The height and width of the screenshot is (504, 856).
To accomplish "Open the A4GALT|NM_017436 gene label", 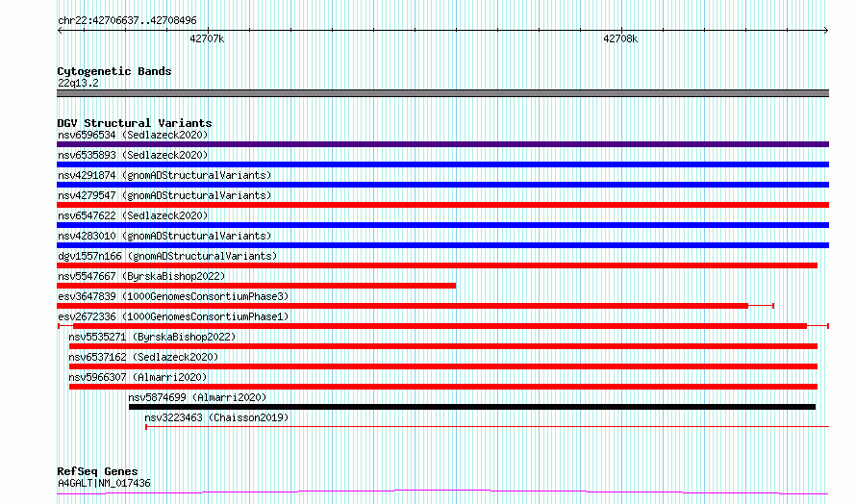I will tap(104, 483).
